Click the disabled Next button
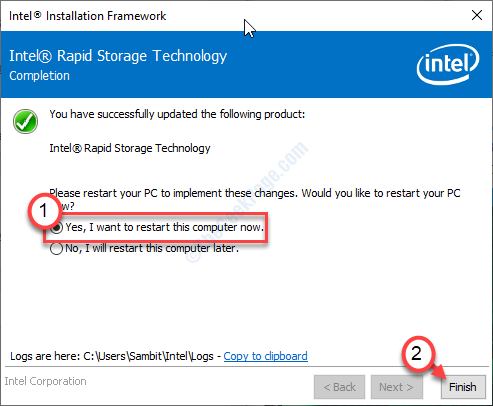 click(x=396, y=387)
